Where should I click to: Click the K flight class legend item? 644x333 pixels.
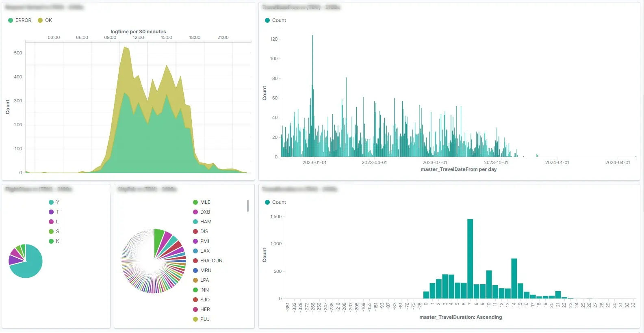point(54,241)
